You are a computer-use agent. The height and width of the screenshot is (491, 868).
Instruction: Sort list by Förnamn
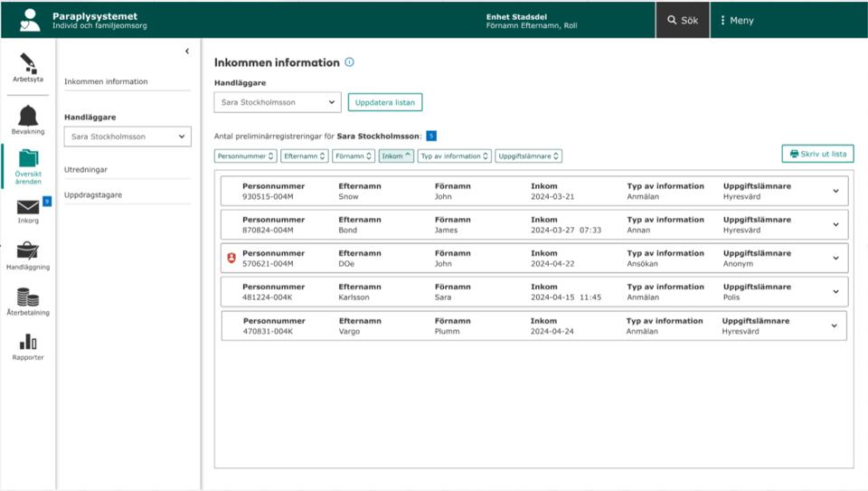[x=354, y=156]
